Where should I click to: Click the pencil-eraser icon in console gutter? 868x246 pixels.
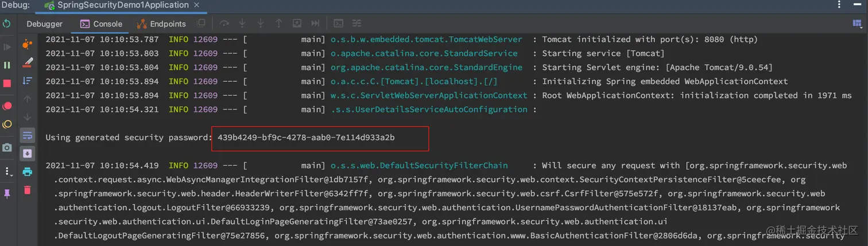[27, 63]
